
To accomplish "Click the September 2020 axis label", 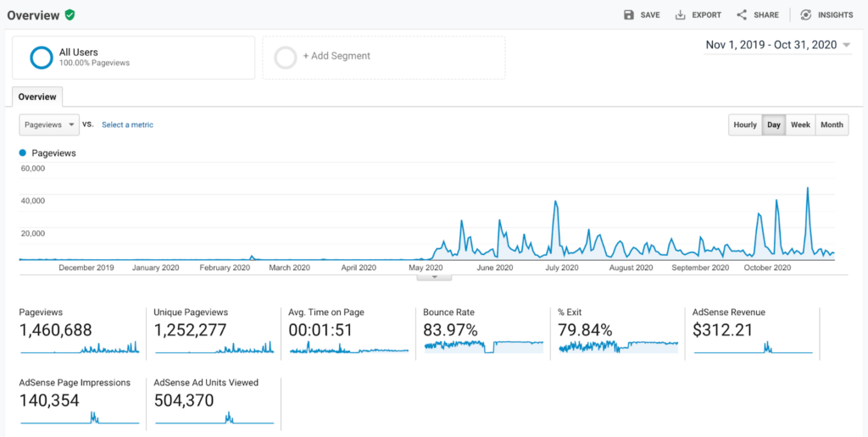I will [700, 268].
